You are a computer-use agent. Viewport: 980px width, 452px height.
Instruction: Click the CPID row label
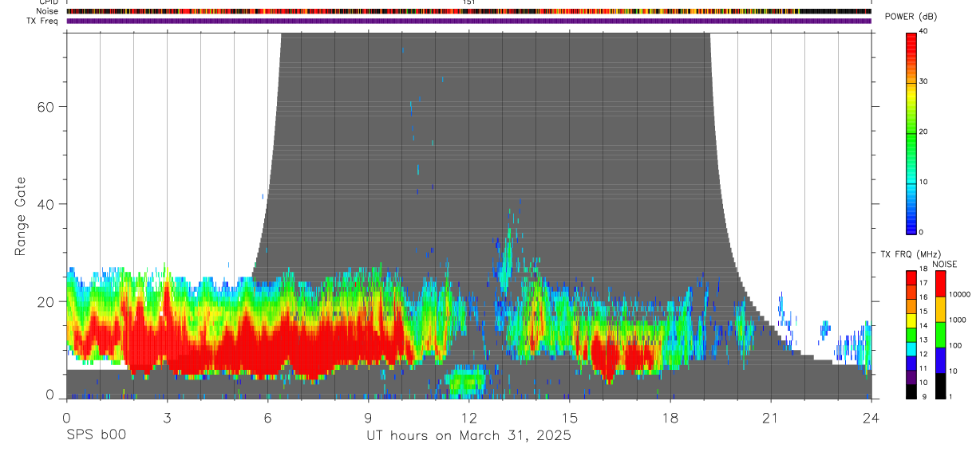point(48,2)
